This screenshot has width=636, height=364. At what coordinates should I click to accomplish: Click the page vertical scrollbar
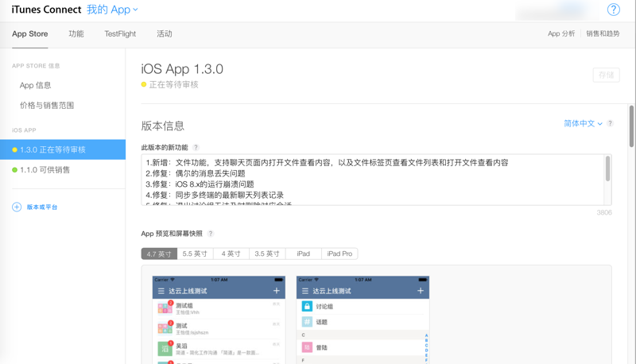click(x=631, y=126)
